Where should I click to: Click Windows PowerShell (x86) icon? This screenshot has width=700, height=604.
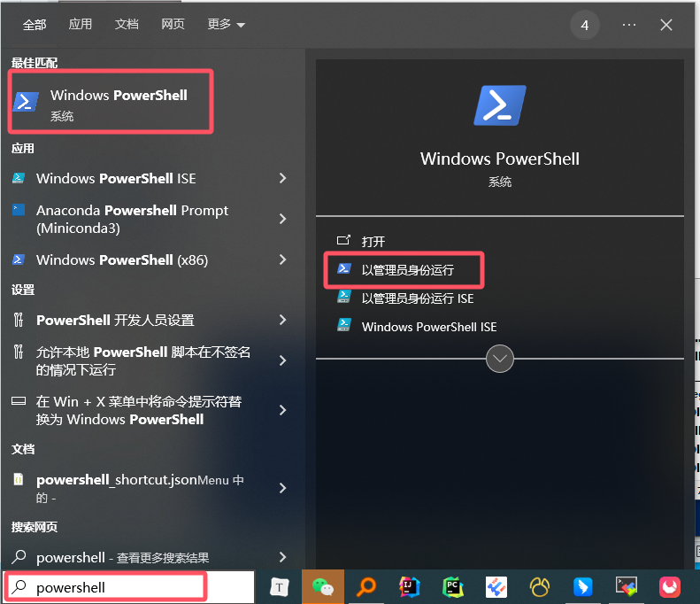(x=19, y=259)
